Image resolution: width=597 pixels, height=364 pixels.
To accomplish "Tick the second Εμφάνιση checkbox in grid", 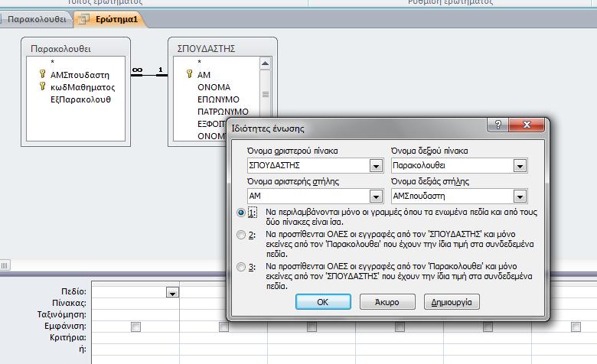I will pos(223,327).
